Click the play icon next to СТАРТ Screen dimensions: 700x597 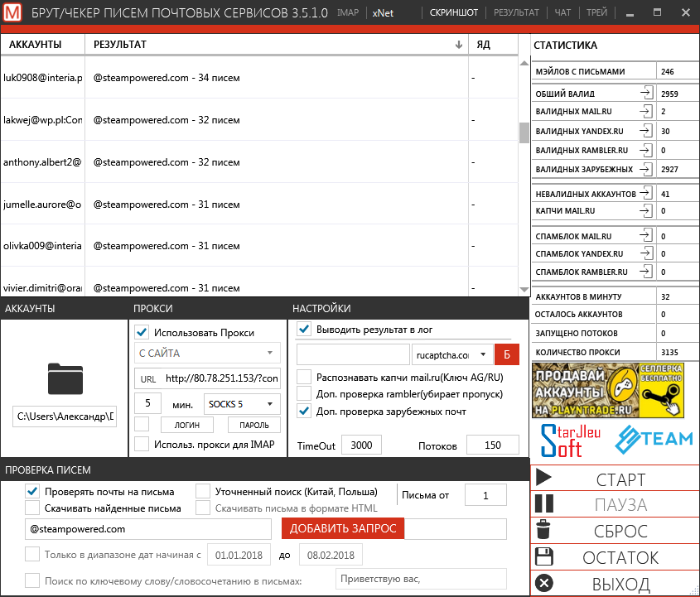543,478
